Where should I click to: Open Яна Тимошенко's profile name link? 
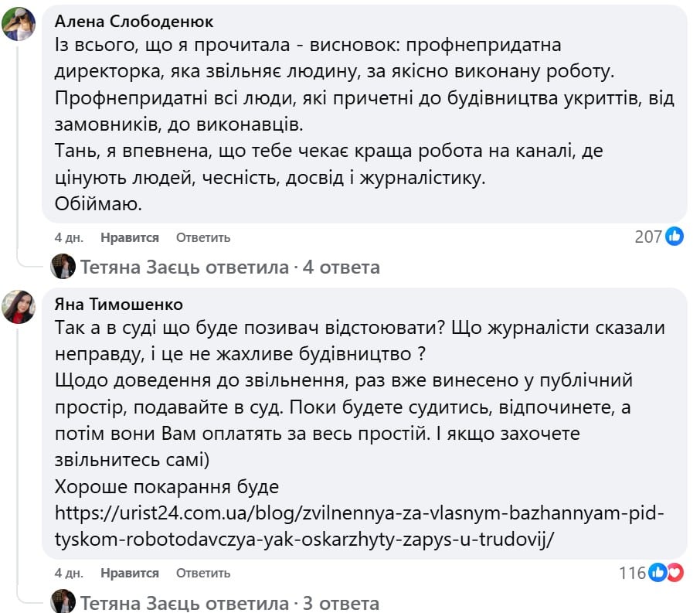point(118,304)
